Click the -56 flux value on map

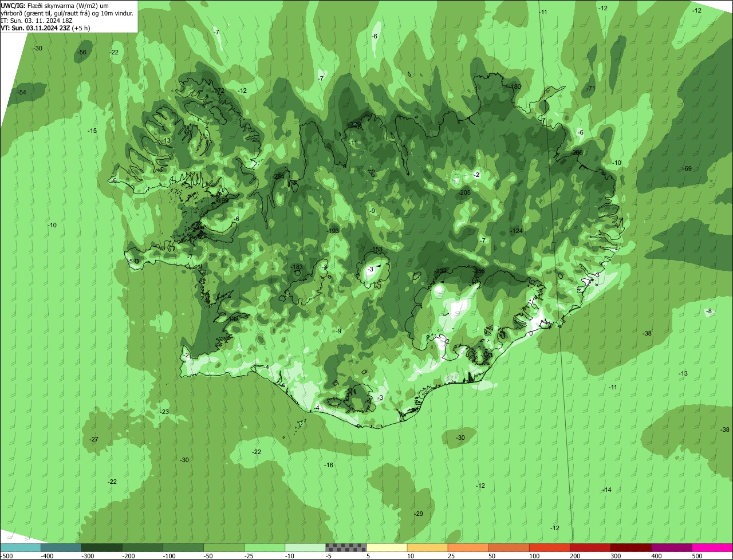82,52
